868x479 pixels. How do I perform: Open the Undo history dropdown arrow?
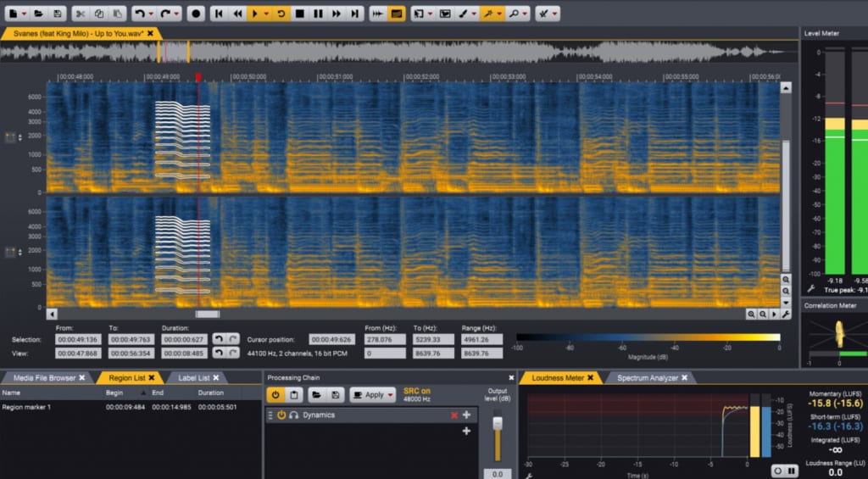pos(151,14)
